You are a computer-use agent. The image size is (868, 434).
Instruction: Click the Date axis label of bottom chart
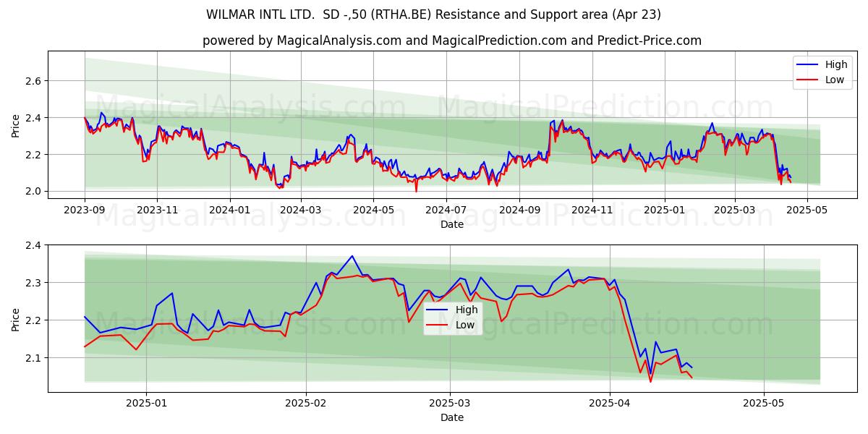point(452,417)
